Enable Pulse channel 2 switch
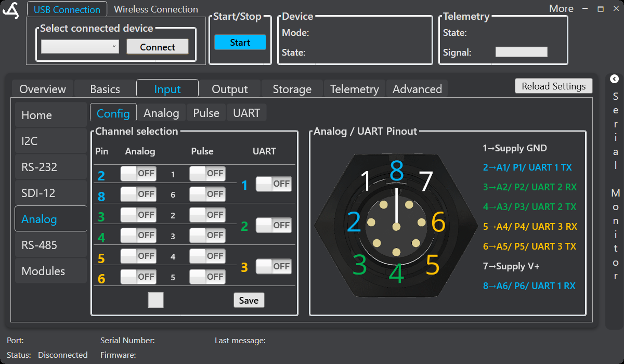The height and width of the screenshot is (364, 624). click(207, 215)
